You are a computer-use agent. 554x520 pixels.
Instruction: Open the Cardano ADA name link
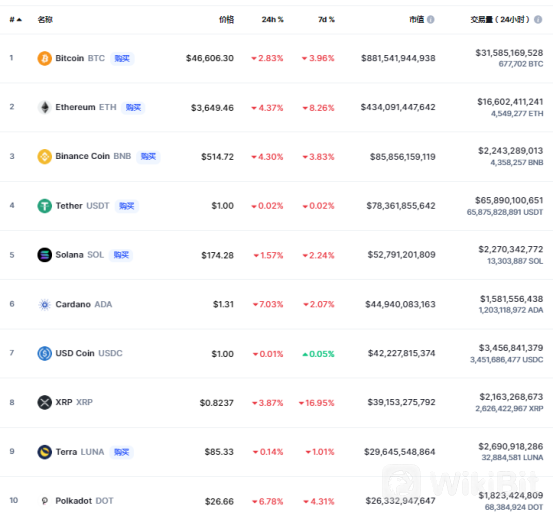point(84,304)
